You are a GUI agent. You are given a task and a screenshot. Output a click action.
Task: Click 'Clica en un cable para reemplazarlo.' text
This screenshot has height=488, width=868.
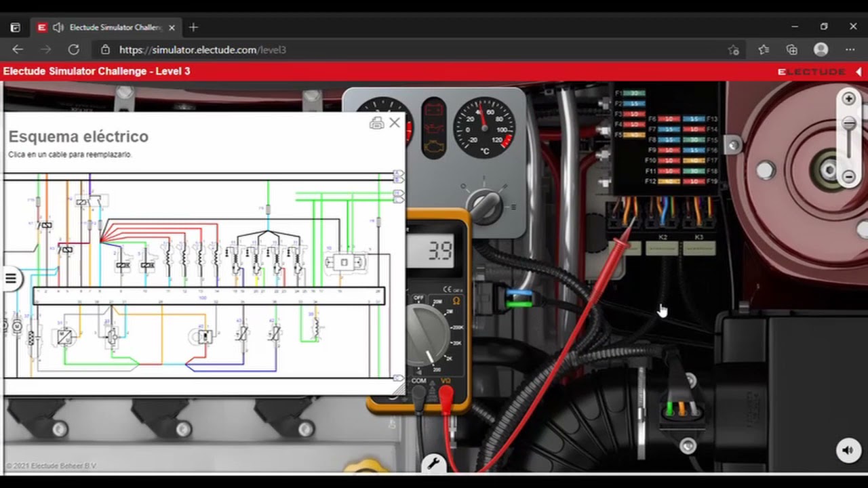[70, 155]
